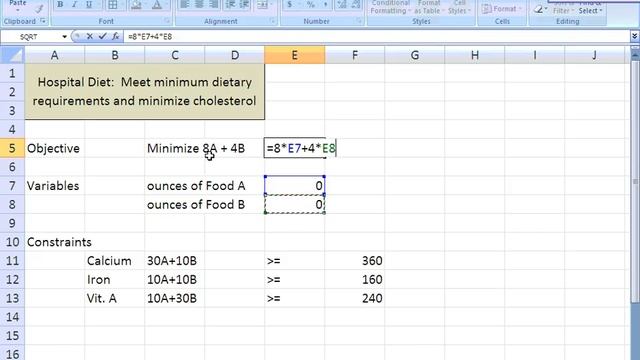Click cell E8 next to Food B
The height and width of the screenshot is (360, 640).
tap(295, 204)
